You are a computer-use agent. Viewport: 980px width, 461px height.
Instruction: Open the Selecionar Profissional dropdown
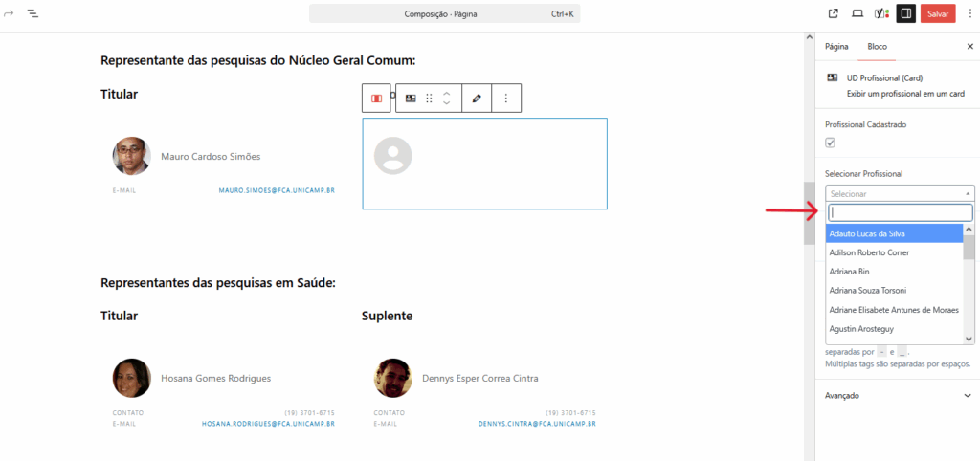click(900, 193)
